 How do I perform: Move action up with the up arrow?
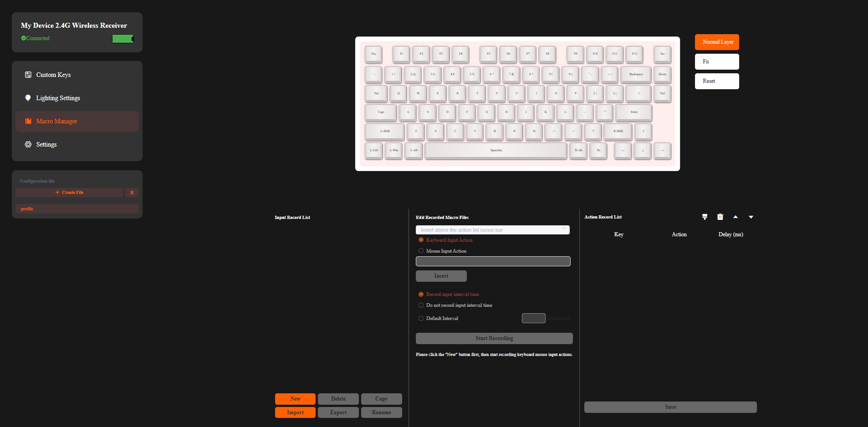tap(735, 217)
